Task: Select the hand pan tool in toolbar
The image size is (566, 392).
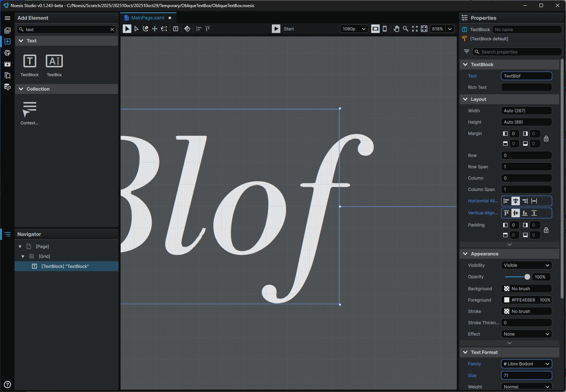Action: tap(396, 29)
